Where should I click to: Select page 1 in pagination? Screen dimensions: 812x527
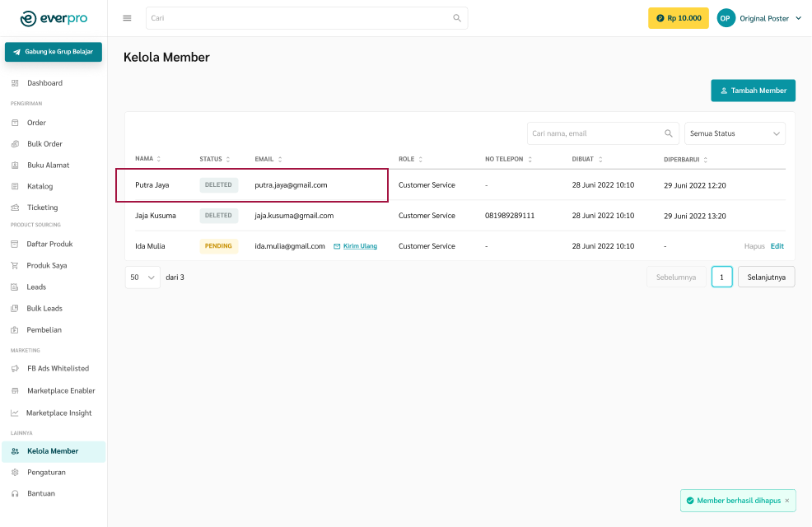pyautogui.click(x=722, y=277)
